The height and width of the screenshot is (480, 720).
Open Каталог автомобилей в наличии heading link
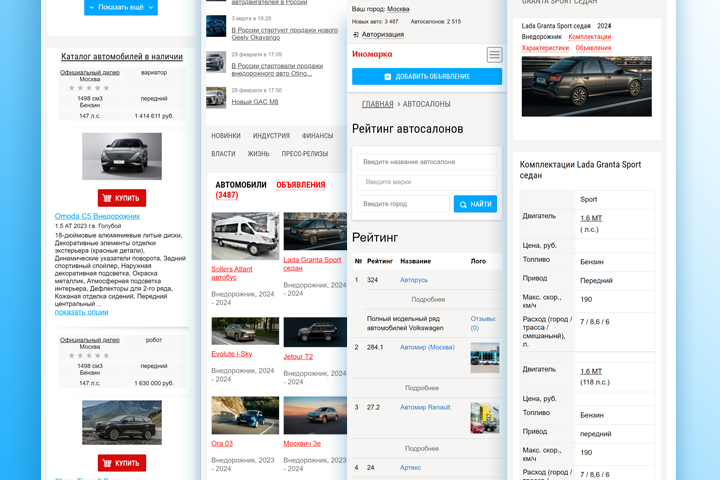[122, 56]
